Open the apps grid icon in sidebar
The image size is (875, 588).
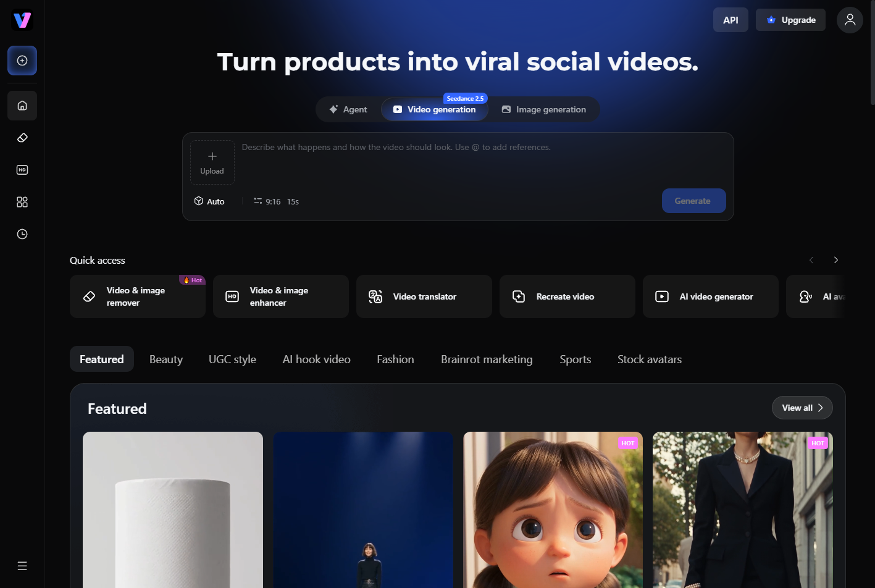pyautogui.click(x=22, y=202)
